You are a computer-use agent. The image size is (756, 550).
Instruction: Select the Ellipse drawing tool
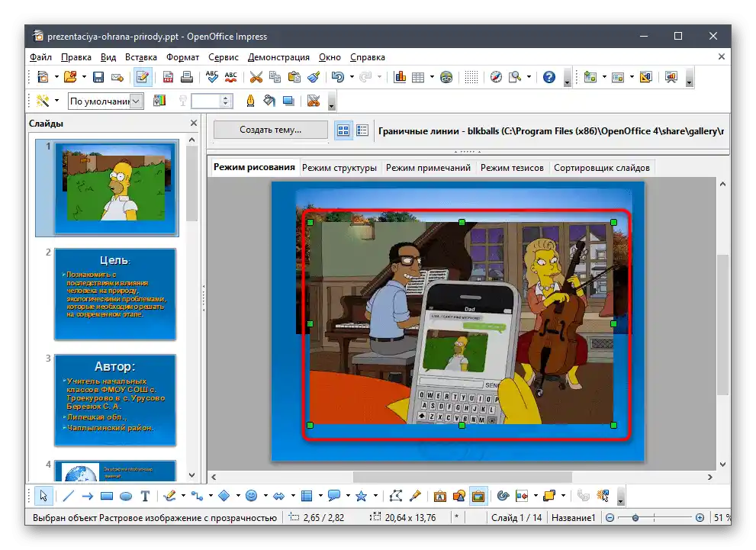[x=126, y=496]
